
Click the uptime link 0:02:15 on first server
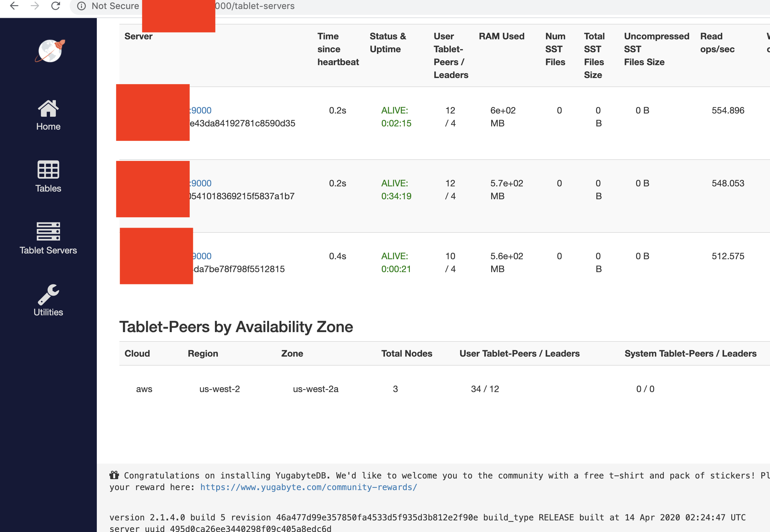pyautogui.click(x=396, y=123)
